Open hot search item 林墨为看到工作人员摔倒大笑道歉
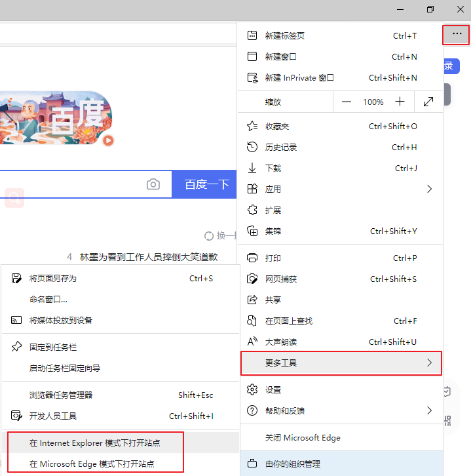This screenshot has height=476, width=471. coord(149,257)
